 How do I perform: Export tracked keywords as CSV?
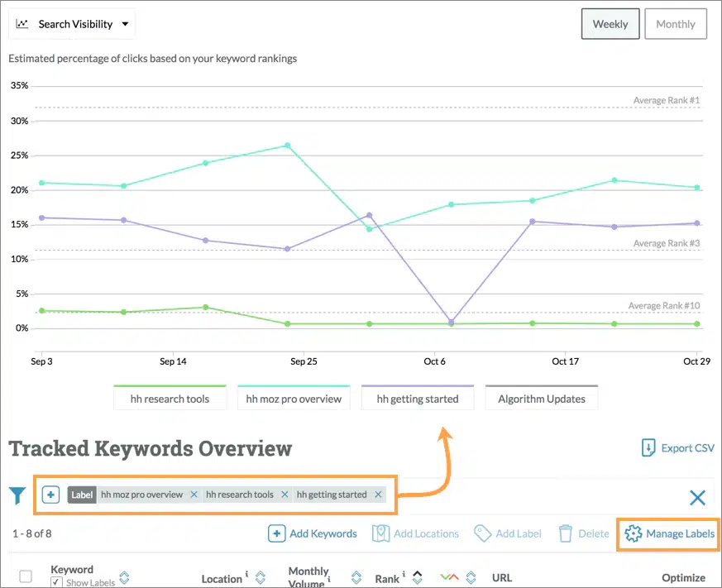[678, 448]
